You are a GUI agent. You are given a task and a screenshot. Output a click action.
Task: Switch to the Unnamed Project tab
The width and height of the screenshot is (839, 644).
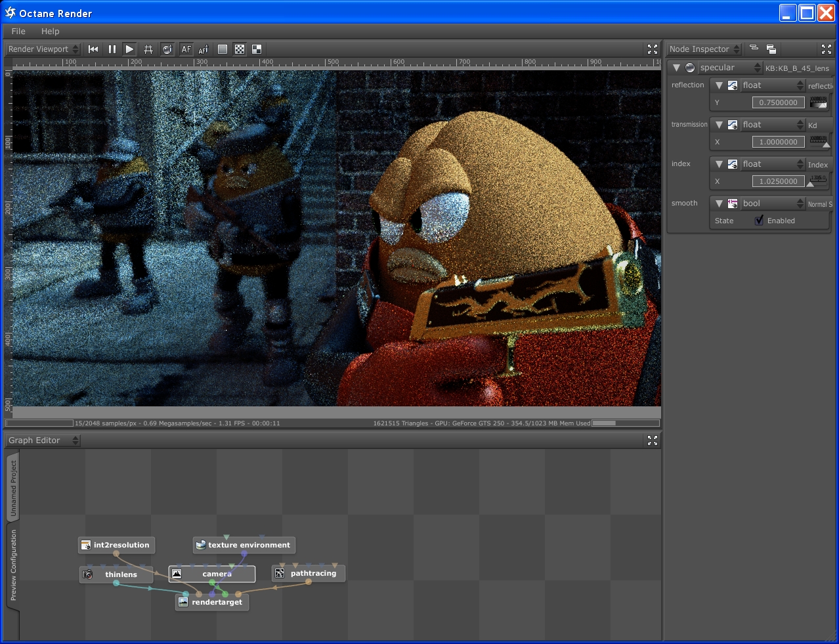click(13, 487)
